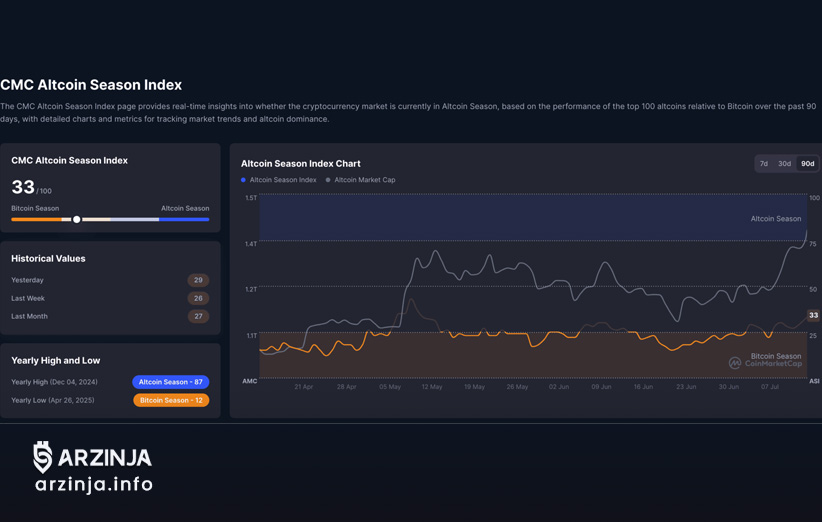
Task: Click the 19 May axis date
Action: click(x=474, y=387)
